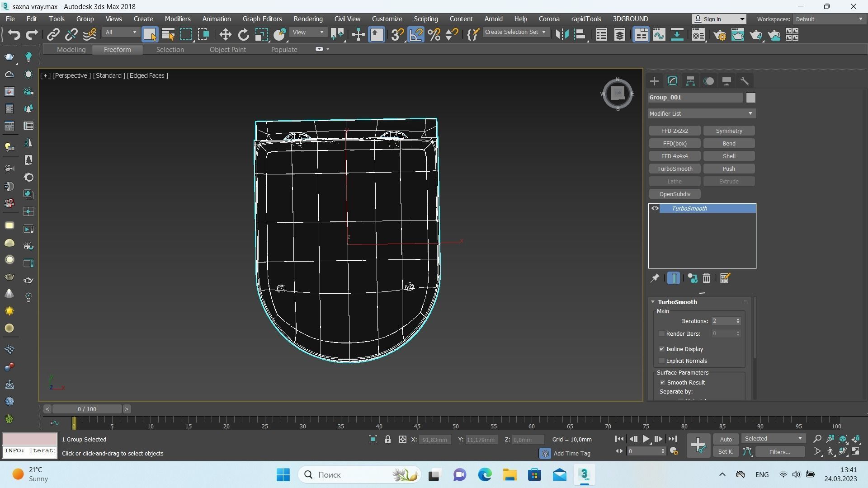Click the Mirror tool icon

tap(562, 34)
